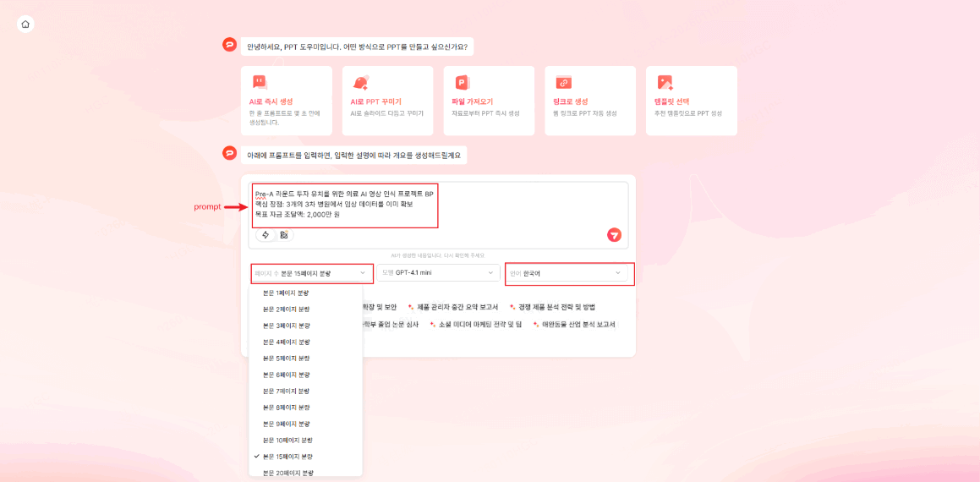Select 본문 10페이지 분량 option
The image size is (980, 482).
click(x=305, y=440)
